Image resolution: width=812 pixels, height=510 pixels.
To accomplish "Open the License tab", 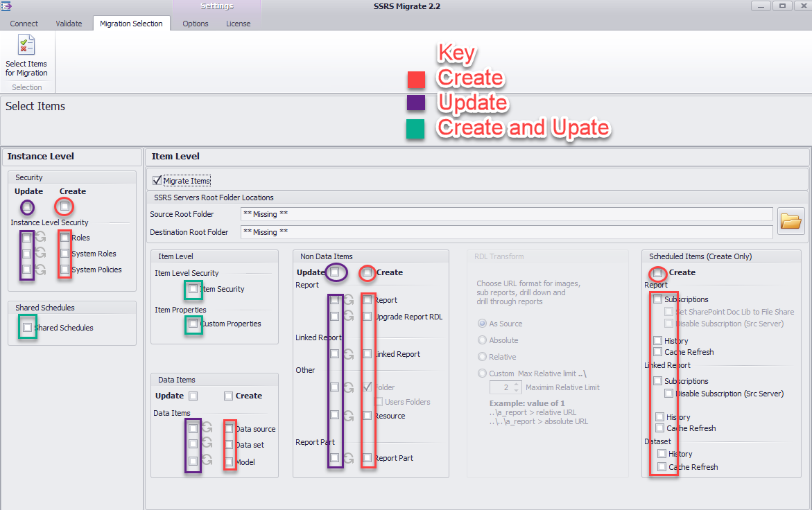I will pyautogui.click(x=239, y=24).
